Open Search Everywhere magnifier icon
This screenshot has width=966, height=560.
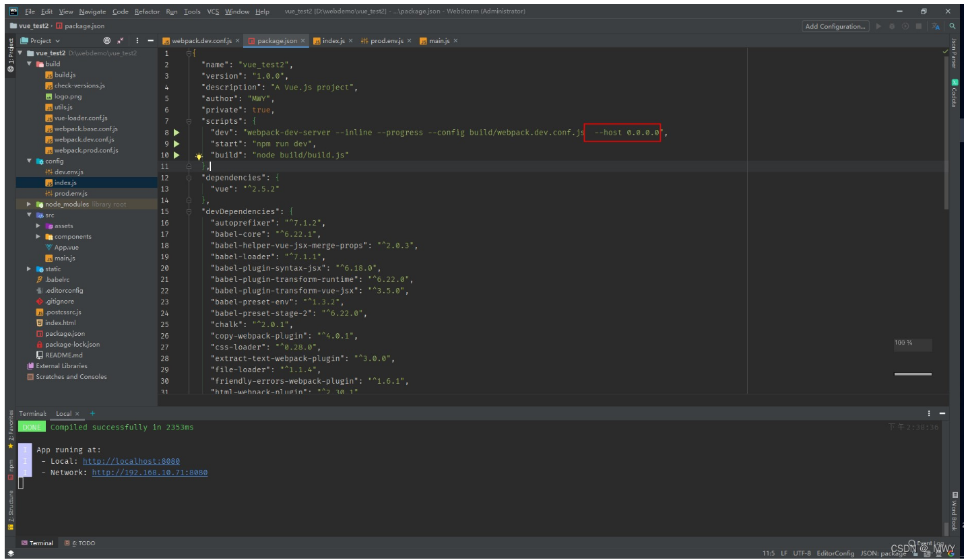[x=953, y=26]
